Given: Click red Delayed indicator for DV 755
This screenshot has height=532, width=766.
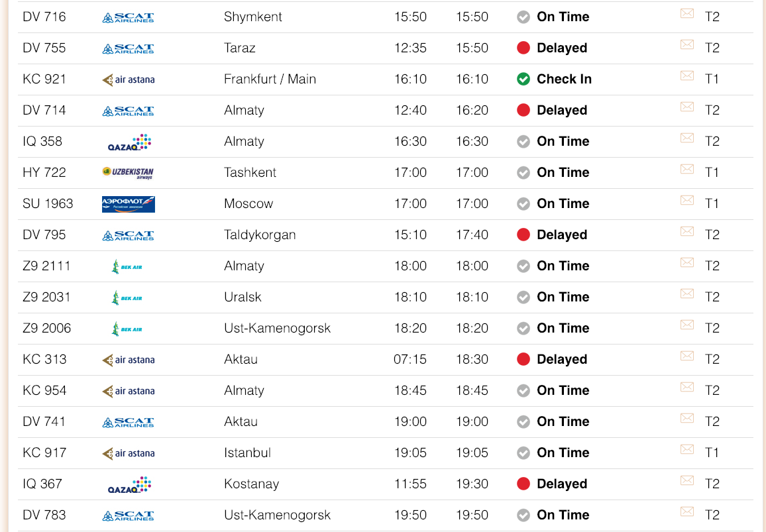Looking at the screenshot, I should 523,48.
